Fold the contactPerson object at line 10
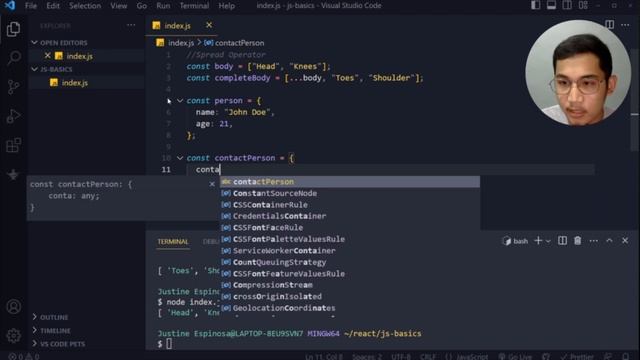Image resolution: width=640 pixels, height=360 pixels. point(180,158)
